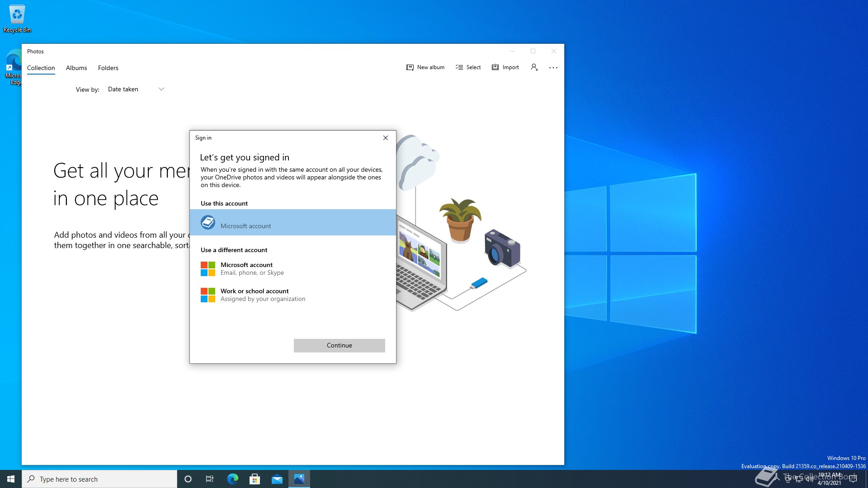Open Microsoft Store from the taskbar
868x488 pixels.
[255, 479]
